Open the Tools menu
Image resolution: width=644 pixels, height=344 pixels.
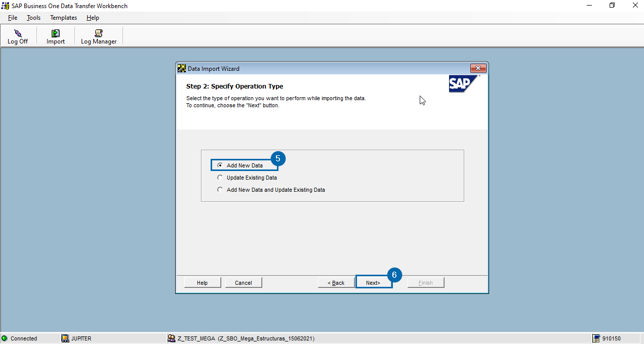tap(34, 18)
